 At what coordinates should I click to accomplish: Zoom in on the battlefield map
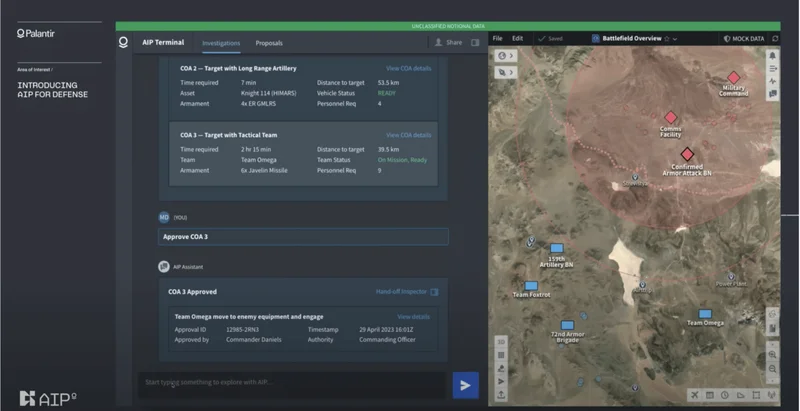773,354
